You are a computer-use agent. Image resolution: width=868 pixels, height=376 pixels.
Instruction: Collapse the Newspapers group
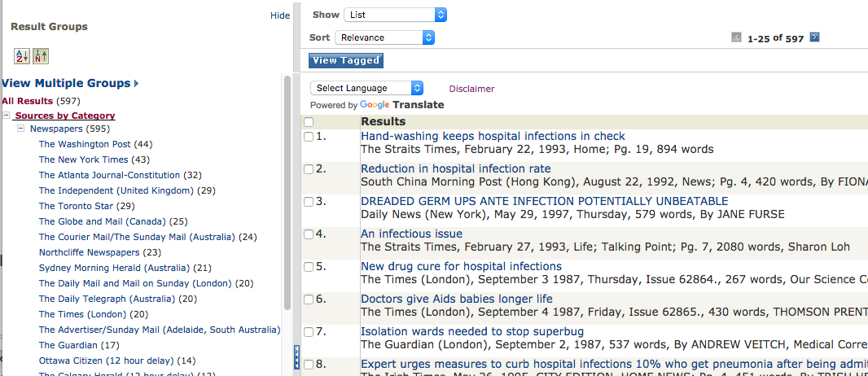(x=20, y=129)
